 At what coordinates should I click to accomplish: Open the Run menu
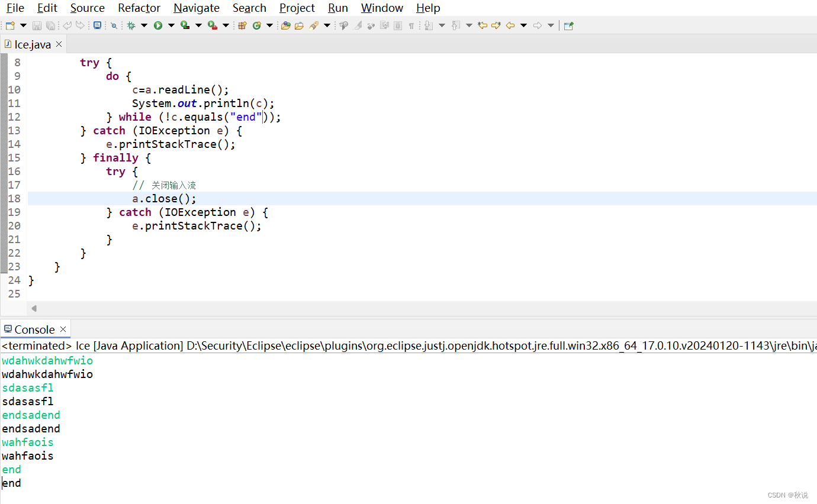tap(338, 8)
